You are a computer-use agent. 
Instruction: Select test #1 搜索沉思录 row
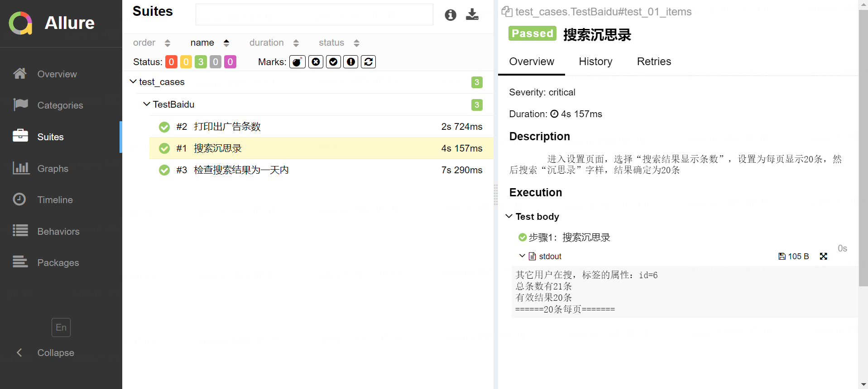coord(321,148)
